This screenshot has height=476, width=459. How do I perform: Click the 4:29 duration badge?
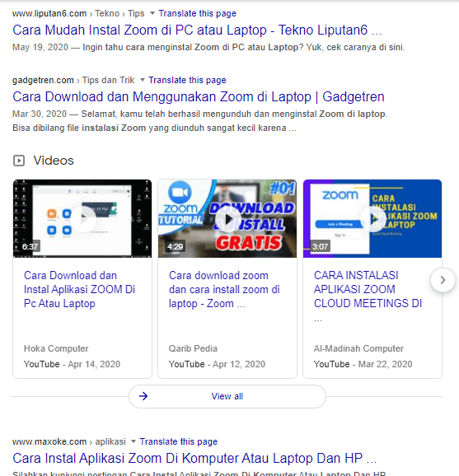point(175,246)
